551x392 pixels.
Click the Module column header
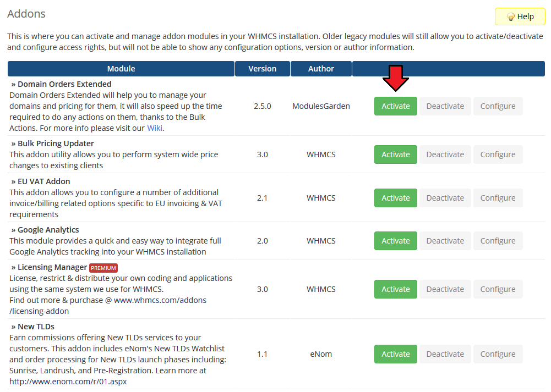tap(121, 69)
